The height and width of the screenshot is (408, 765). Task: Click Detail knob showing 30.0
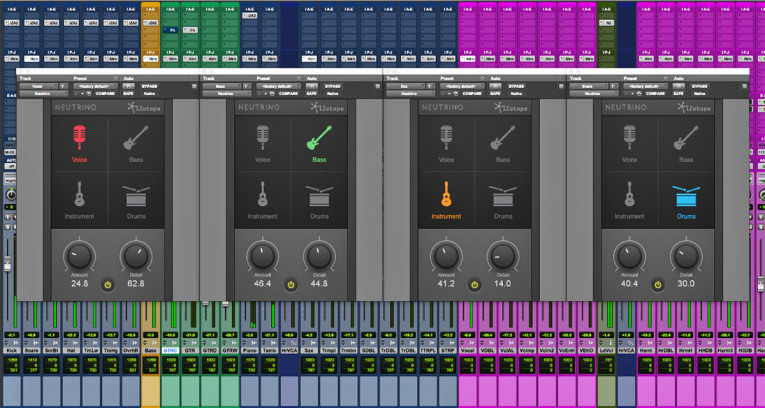pyautogui.click(x=686, y=256)
